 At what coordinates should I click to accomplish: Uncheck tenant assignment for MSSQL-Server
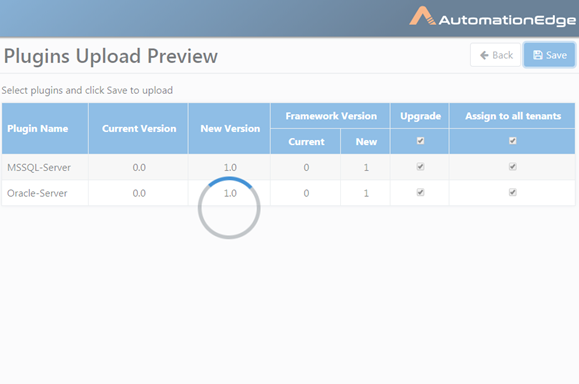513,167
